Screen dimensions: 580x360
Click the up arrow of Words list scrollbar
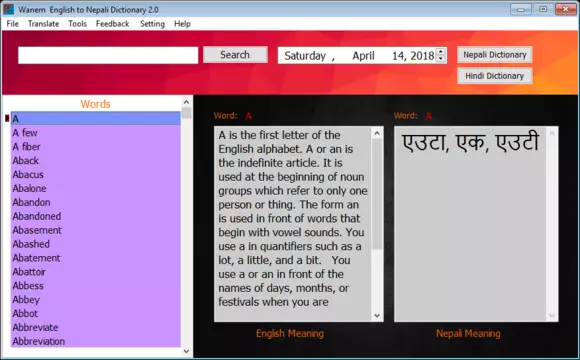[x=186, y=102]
